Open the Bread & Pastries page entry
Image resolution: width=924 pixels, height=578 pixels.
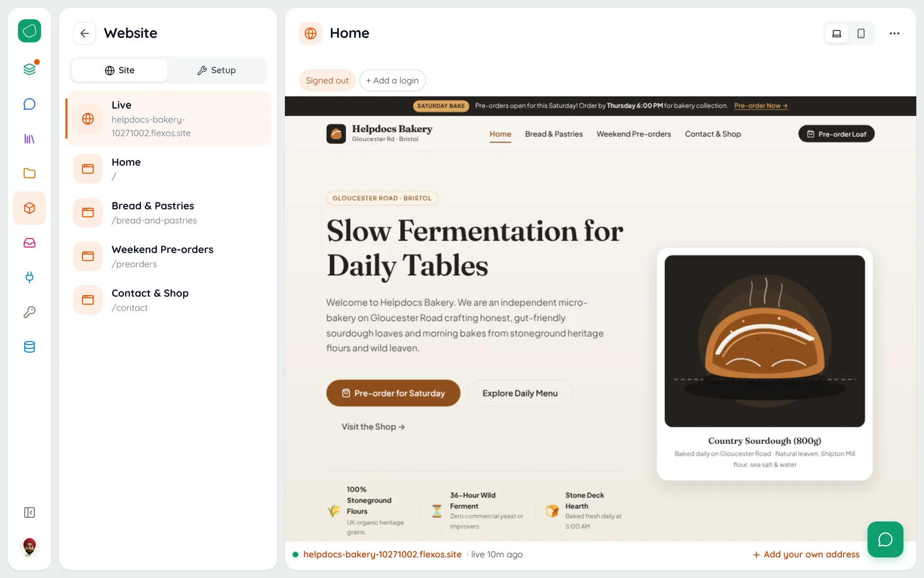tap(168, 213)
